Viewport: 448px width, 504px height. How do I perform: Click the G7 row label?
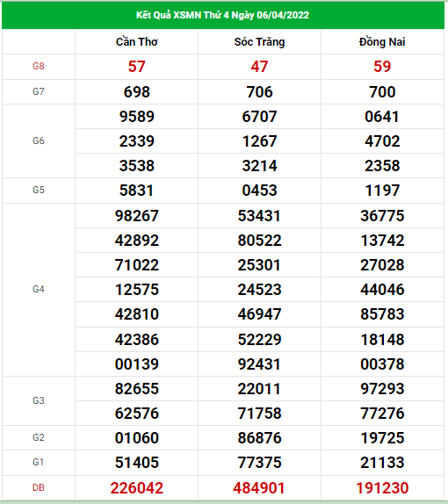39,91
